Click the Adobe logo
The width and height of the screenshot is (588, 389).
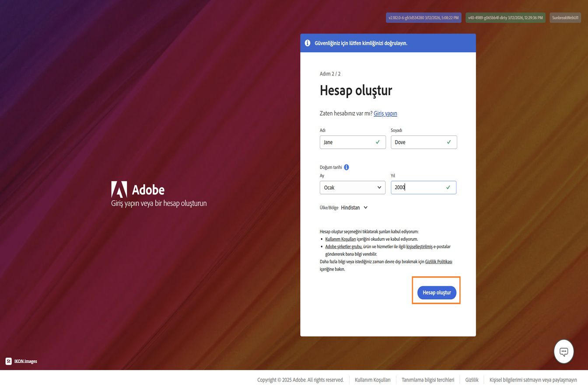[x=119, y=190]
